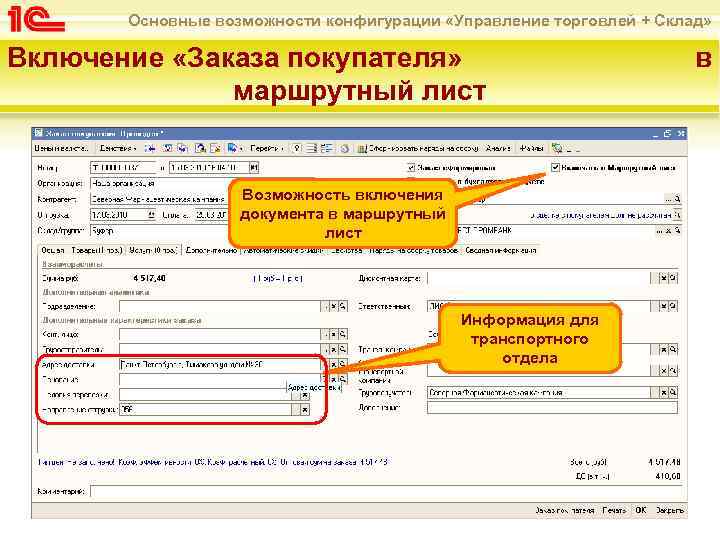Open the «Анализ» toolbar item
720x540 pixels.
[499, 148]
